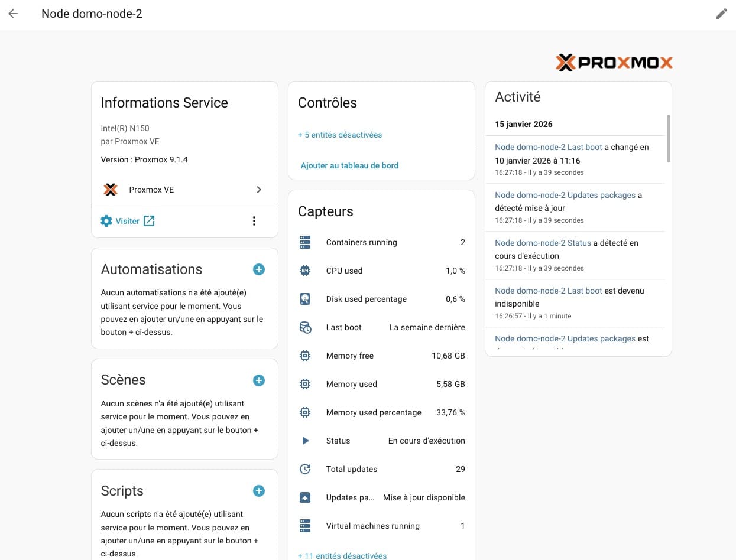Add a new scene with plus icon

coord(259,380)
